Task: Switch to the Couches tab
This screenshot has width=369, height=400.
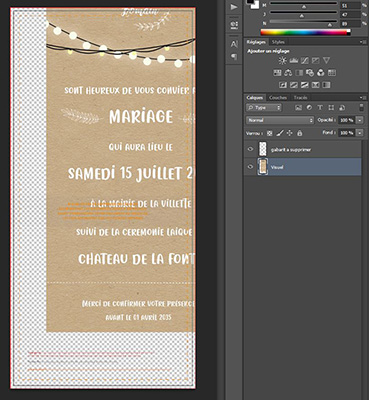Action: click(278, 98)
